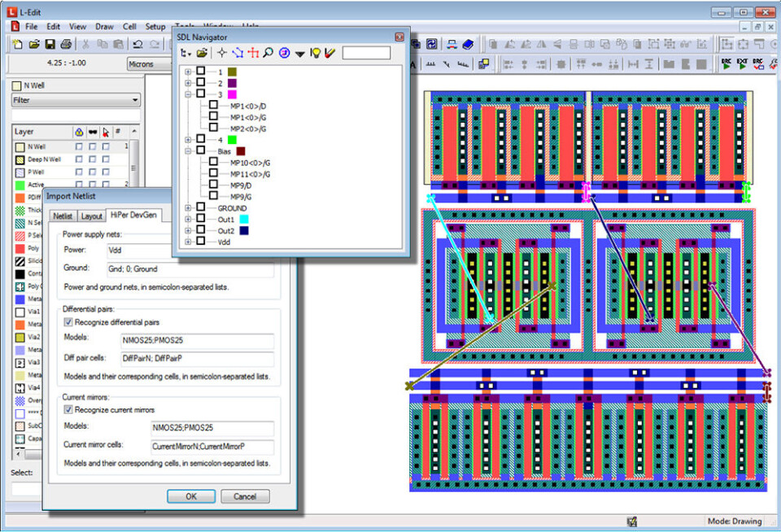The image size is (781, 532).
Task: Click the cyan swatch for Out1
Action: click(x=244, y=219)
